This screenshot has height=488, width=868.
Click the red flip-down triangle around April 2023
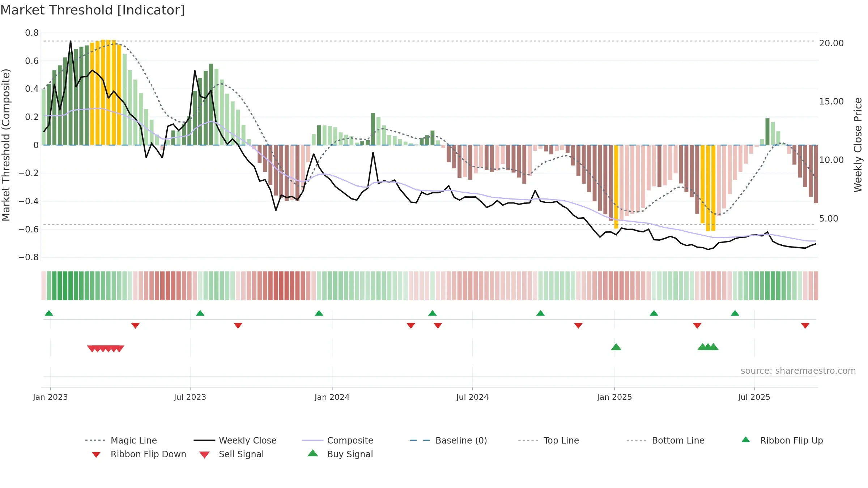(x=135, y=326)
